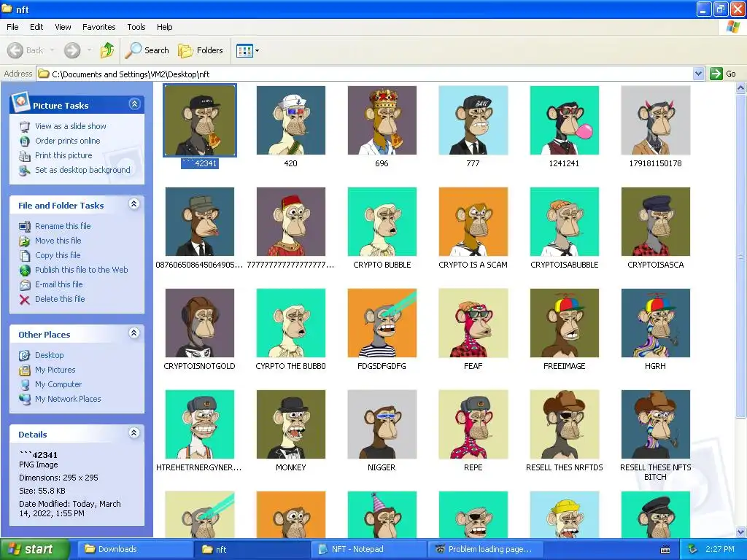Viewport: 747px width, 560px height.
Task: Open the View menu
Action: click(63, 27)
